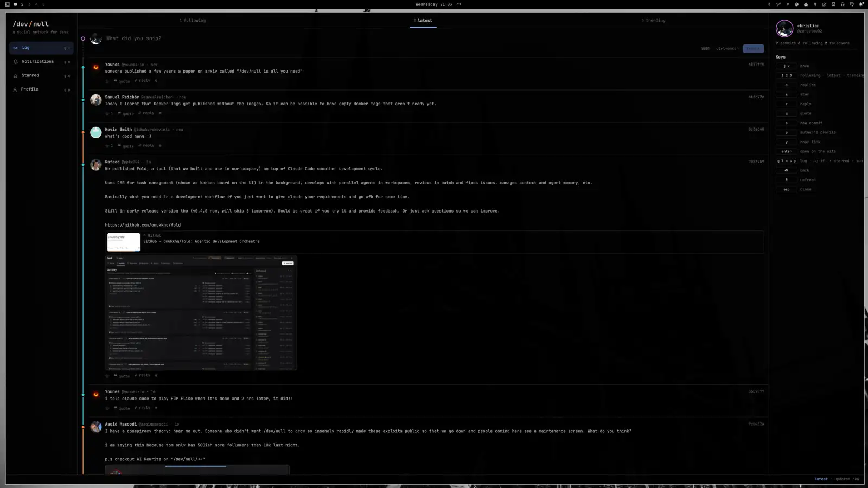Switch to workspace 2 in the top bar
This screenshot has width=868, height=488.
[x=22, y=4]
